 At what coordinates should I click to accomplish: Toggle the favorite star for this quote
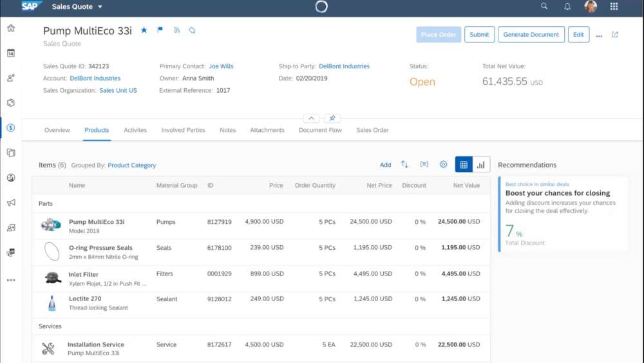(144, 30)
